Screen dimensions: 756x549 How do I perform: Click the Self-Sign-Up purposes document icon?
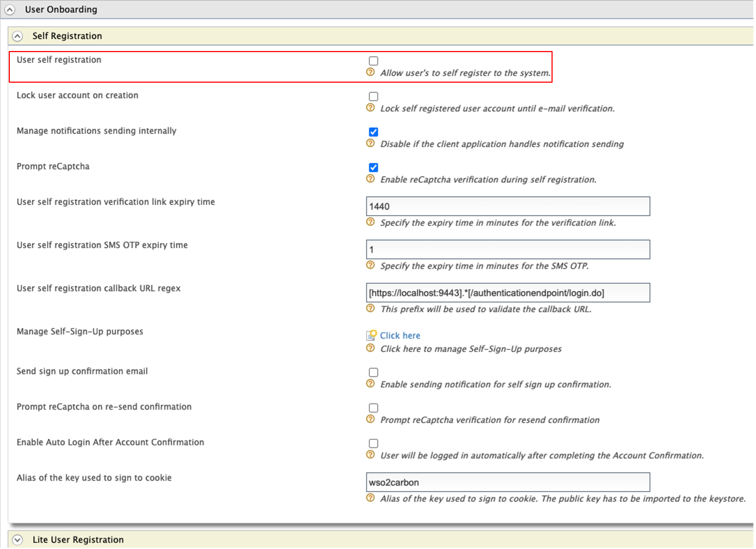[370, 335]
